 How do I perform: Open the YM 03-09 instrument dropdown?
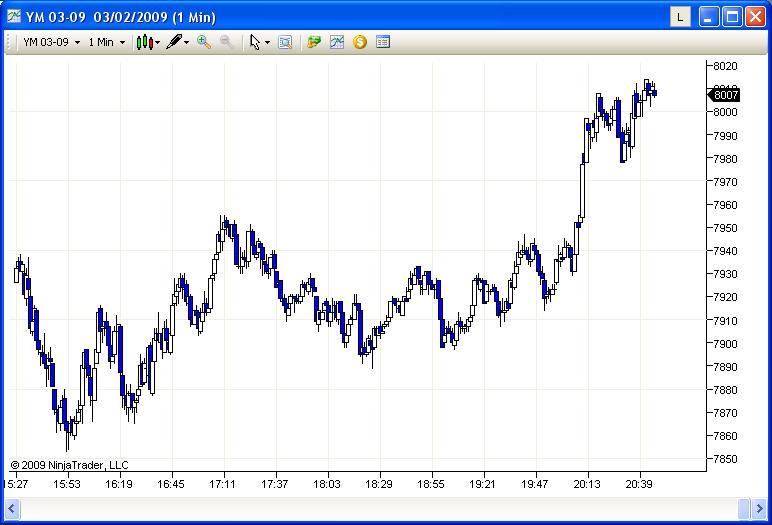tap(51, 42)
